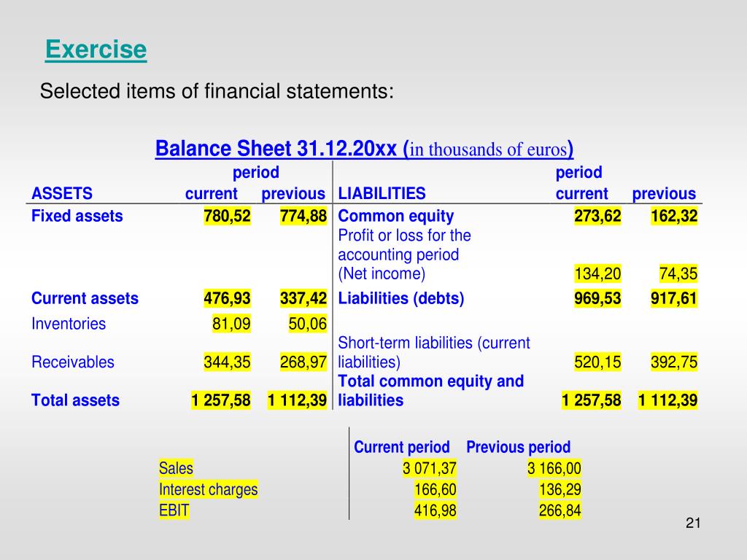Select Total equity and liabilities previous 1 112,39
This screenshot has width=747, height=560.
pos(667,400)
